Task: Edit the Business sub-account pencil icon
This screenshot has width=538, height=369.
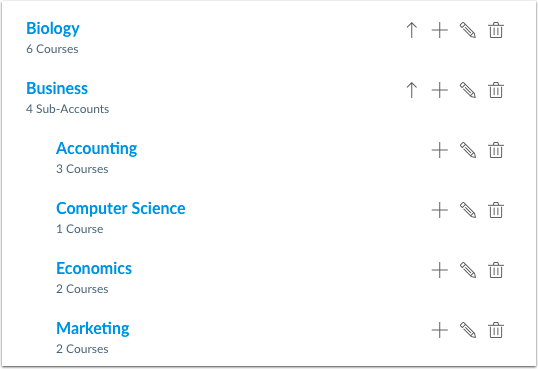Action: [468, 90]
